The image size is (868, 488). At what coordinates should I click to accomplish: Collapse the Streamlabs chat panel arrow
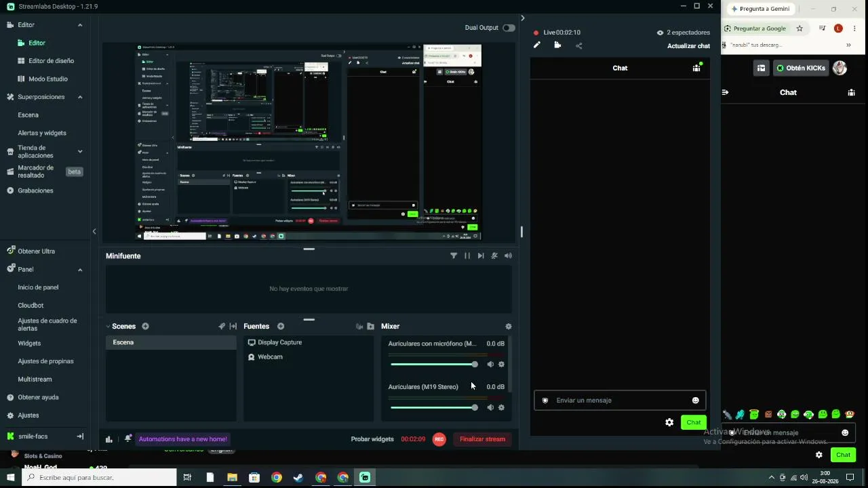522,18
